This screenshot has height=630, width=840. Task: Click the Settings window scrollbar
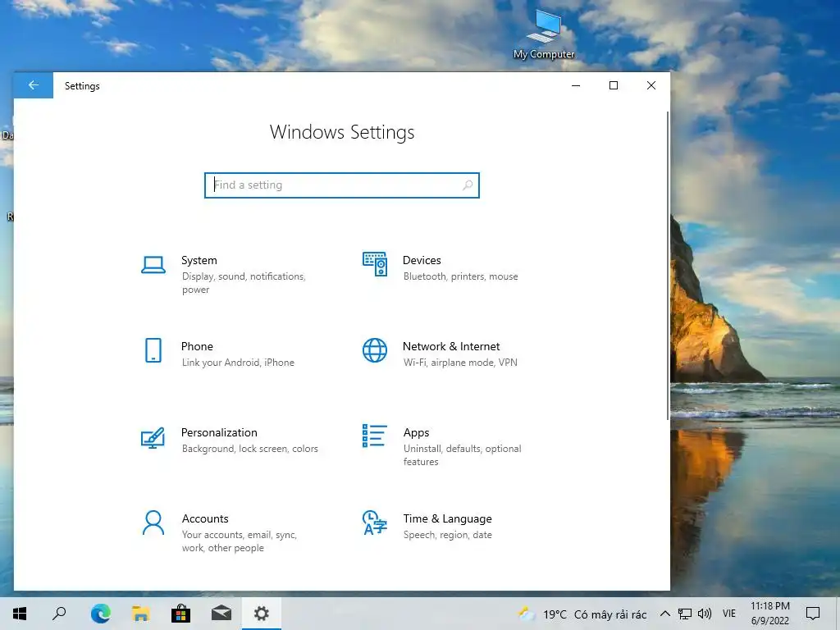point(668,266)
